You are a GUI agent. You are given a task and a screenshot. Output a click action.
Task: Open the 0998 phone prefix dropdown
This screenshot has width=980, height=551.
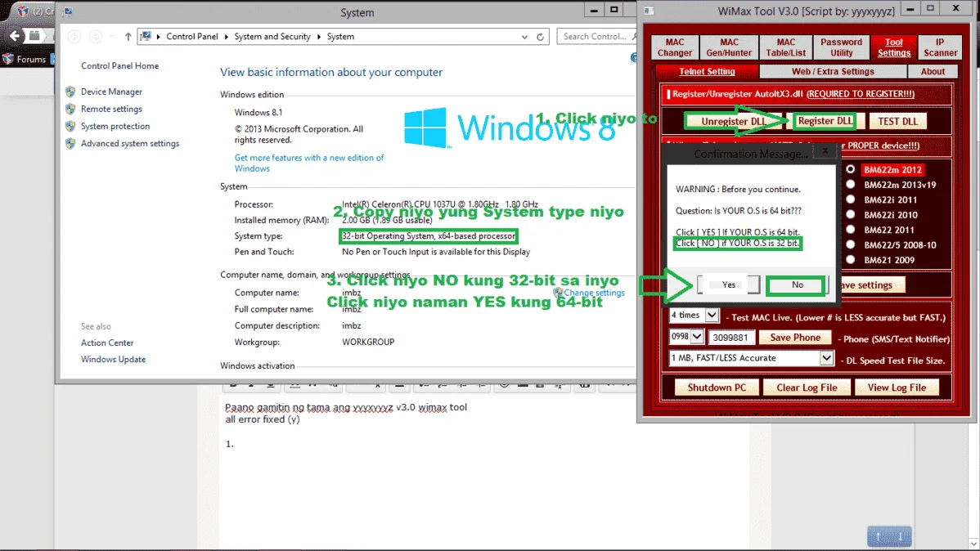pos(697,337)
